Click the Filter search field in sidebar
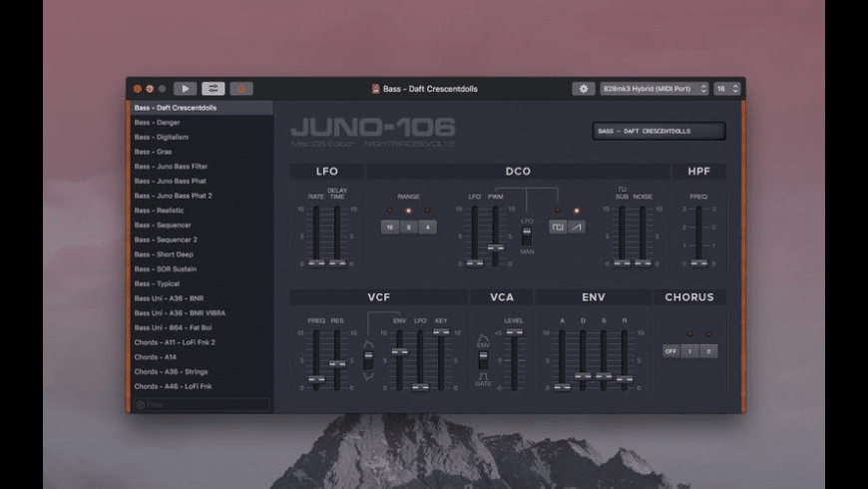Screen dimensions: 868x489 (x=203, y=405)
